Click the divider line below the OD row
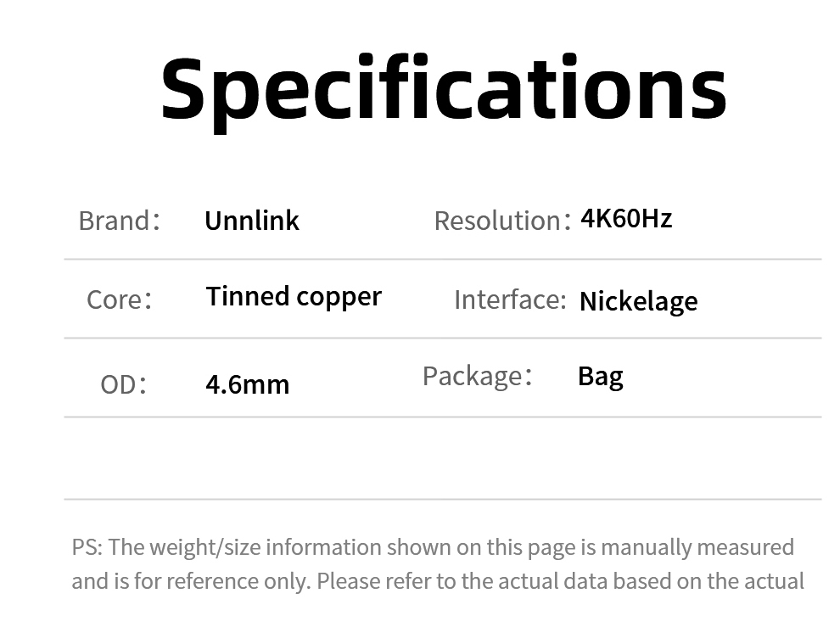Screen dimensions: 840x627 pyautogui.click(x=442, y=417)
